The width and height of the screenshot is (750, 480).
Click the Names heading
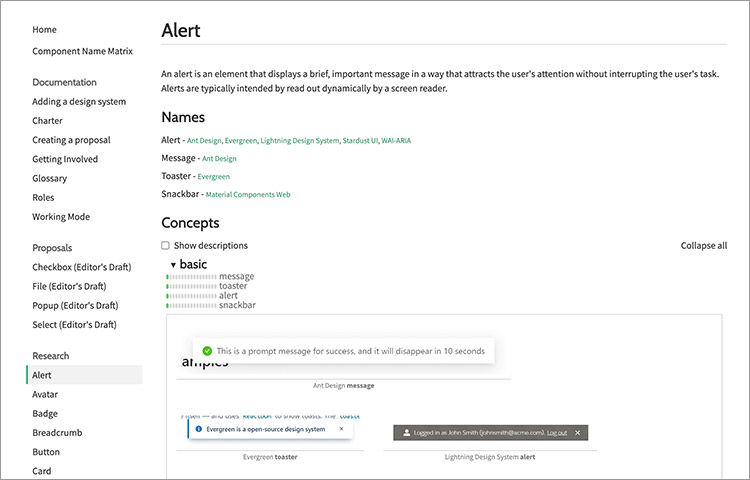click(x=183, y=117)
